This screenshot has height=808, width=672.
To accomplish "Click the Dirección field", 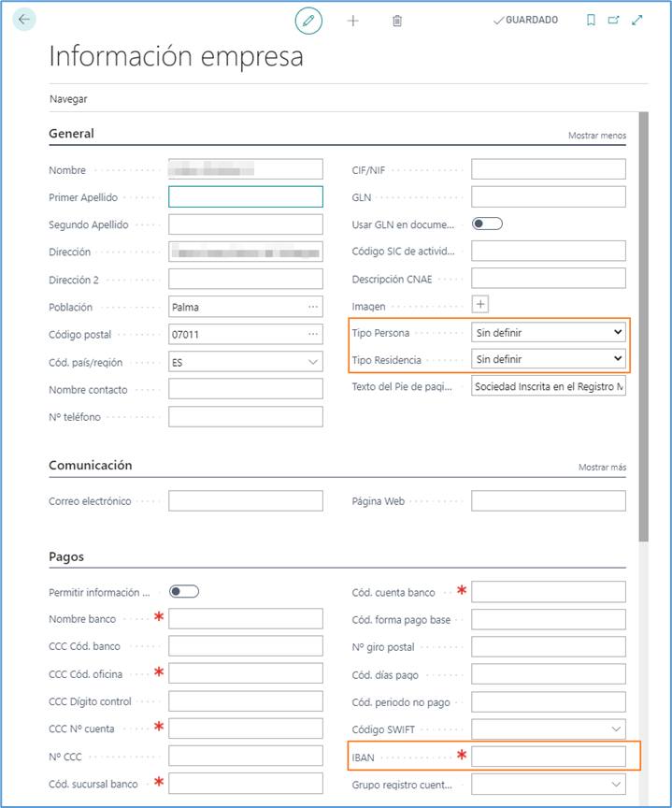I will (x=246, y=252).
